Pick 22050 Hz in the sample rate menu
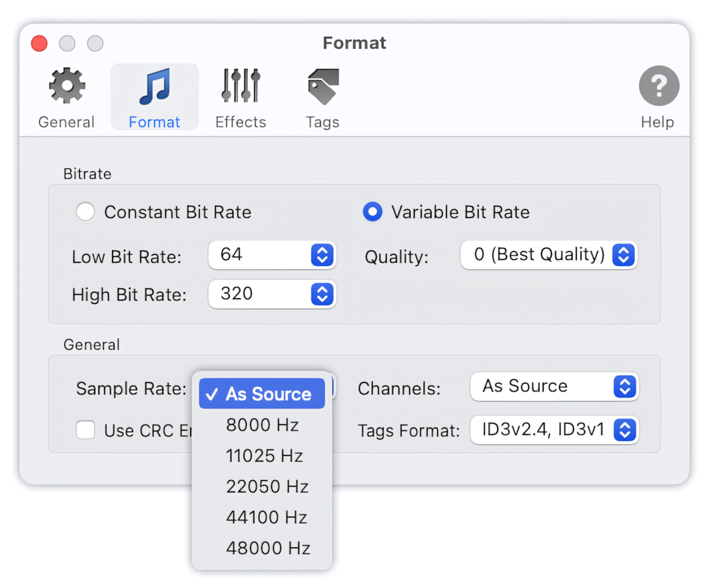This screenshot has width=709, height=588. click(267, 486)
